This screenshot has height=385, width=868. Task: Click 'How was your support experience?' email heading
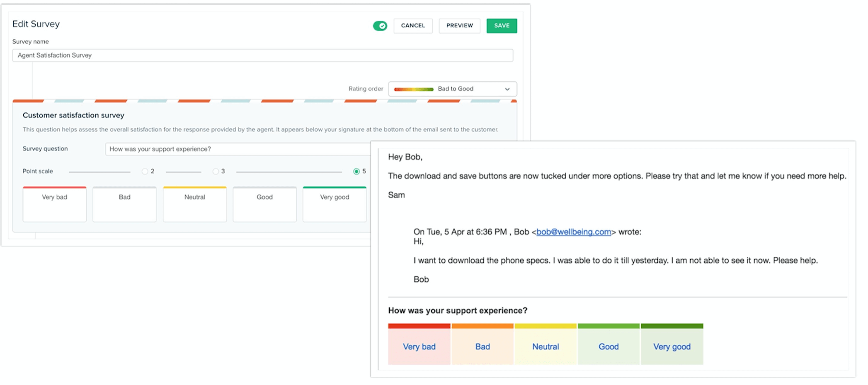coord(458,311)
